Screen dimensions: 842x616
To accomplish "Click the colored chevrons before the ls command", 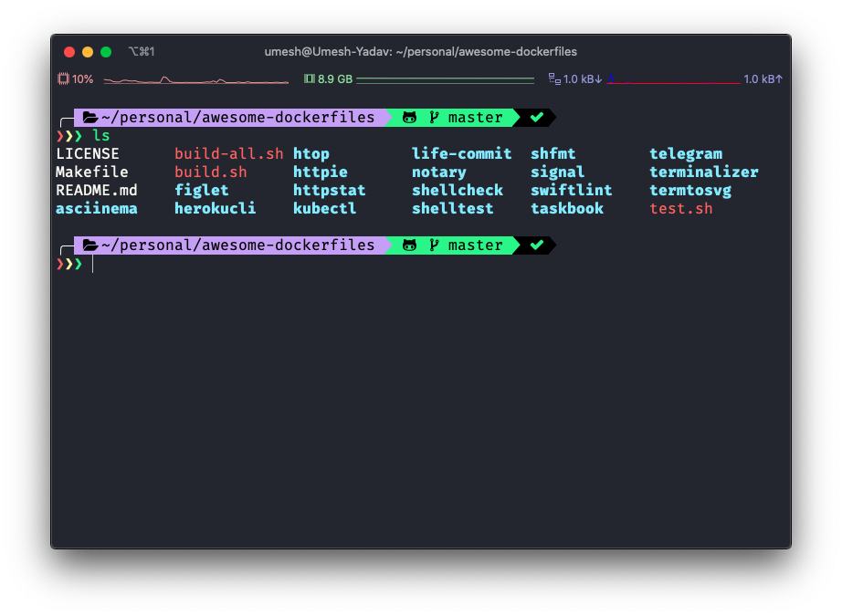I will (69, 136).
